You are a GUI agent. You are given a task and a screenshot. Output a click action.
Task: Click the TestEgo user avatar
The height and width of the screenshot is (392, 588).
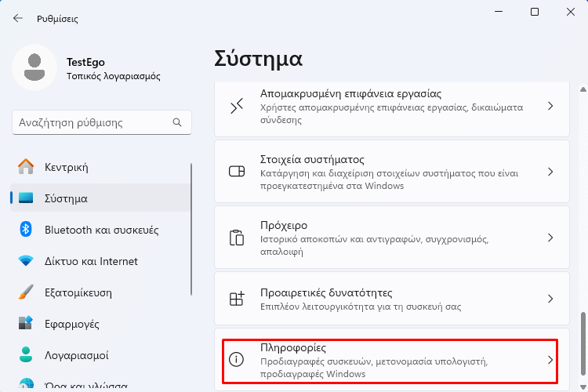(34, 67)
